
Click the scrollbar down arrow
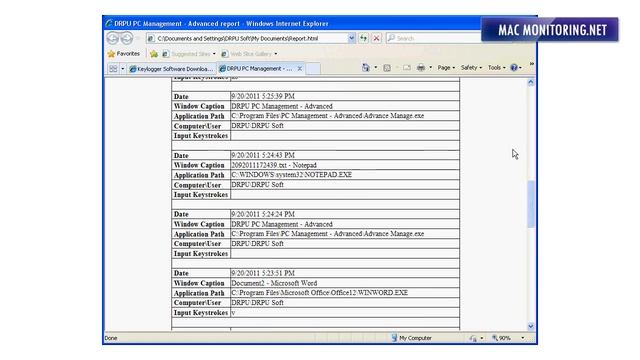click(x=531, y=326)
